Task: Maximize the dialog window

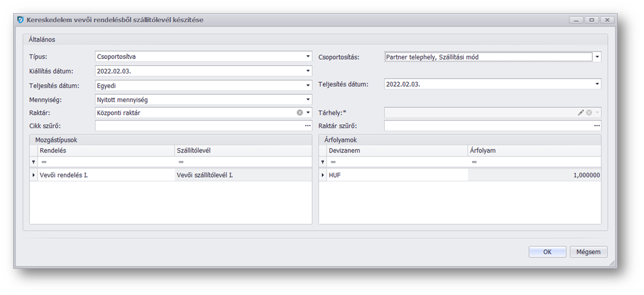Action: coord(591,20)
